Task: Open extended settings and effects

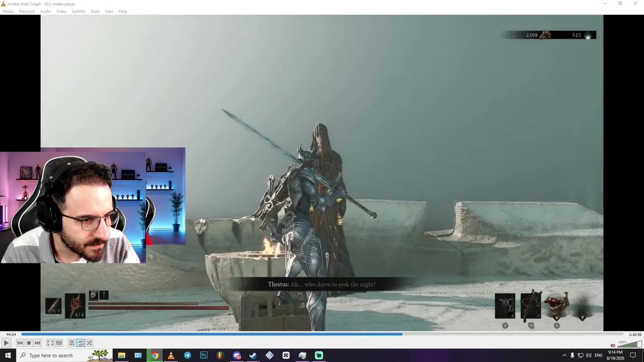Action: (59, 343)
